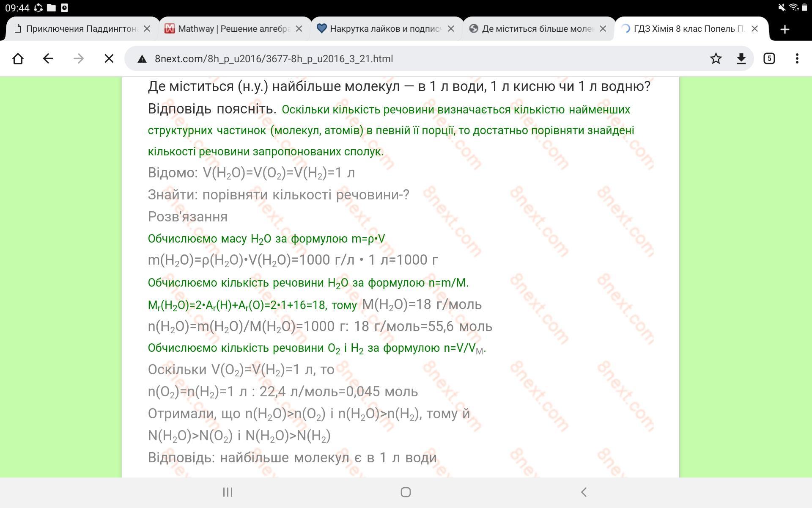The image size is (812, 508).
Task: Click the download icon in the address bar
Action: coord(741,58)
